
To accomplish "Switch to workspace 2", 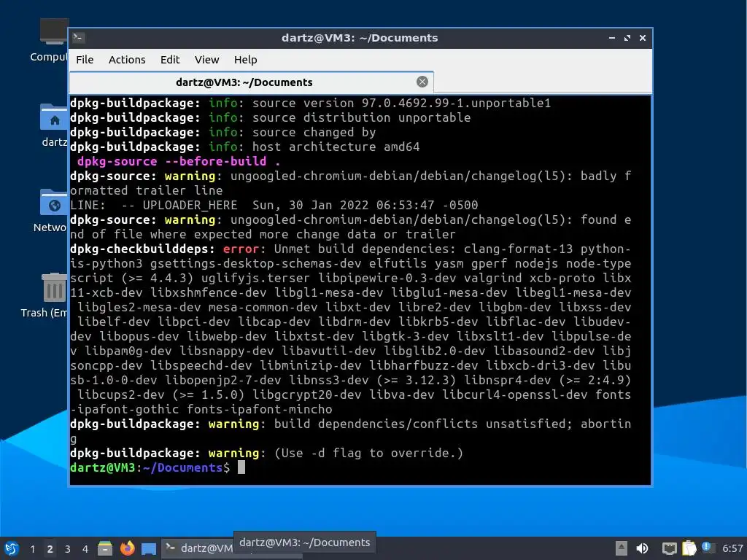I will tap(50, 549).
